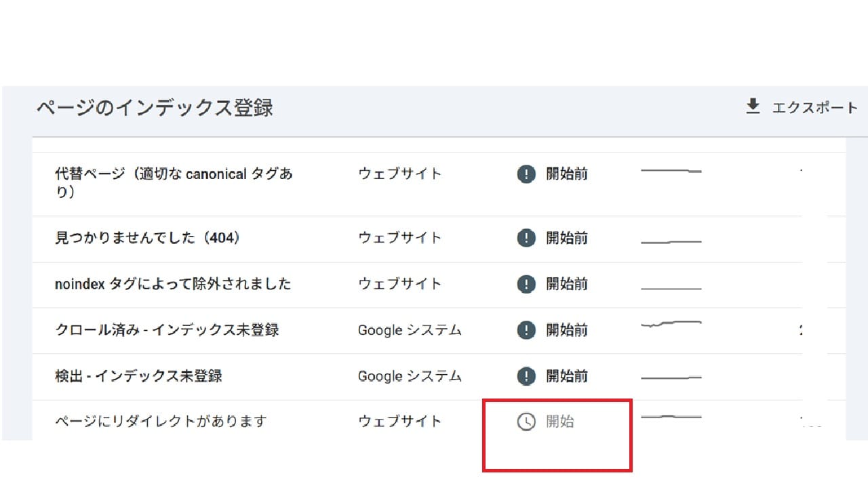Click the clock icon in redirect row
868x488 pixels.
(x=526, y=422)
